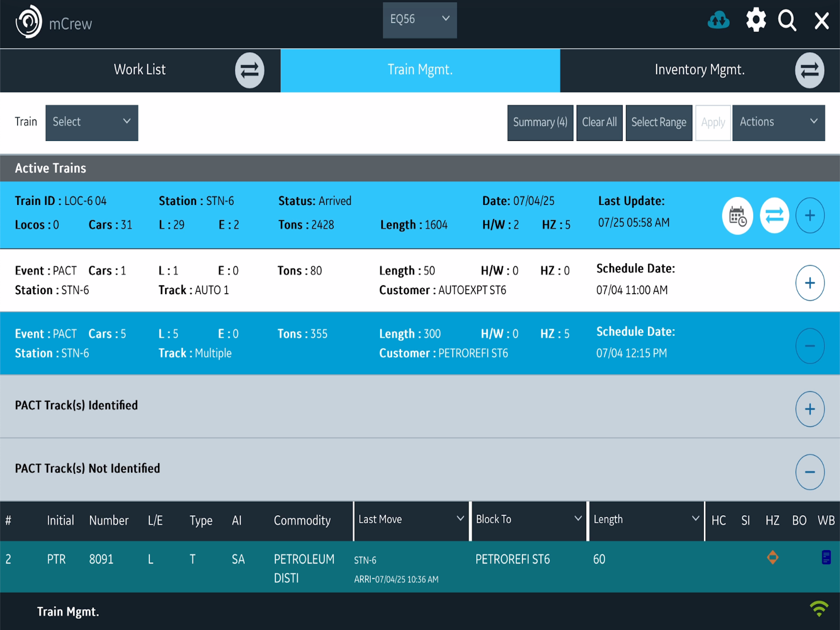The height and width of the screenshot is (630, 840).
Task: Click Train Mgmt. label in bottom bar
Action: tap(68, 612)
